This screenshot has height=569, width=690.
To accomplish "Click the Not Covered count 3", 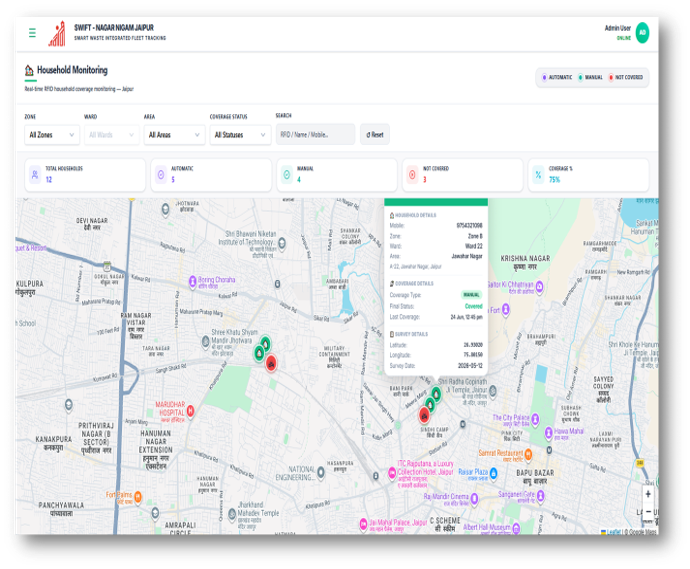I will [x=425, y=180].
